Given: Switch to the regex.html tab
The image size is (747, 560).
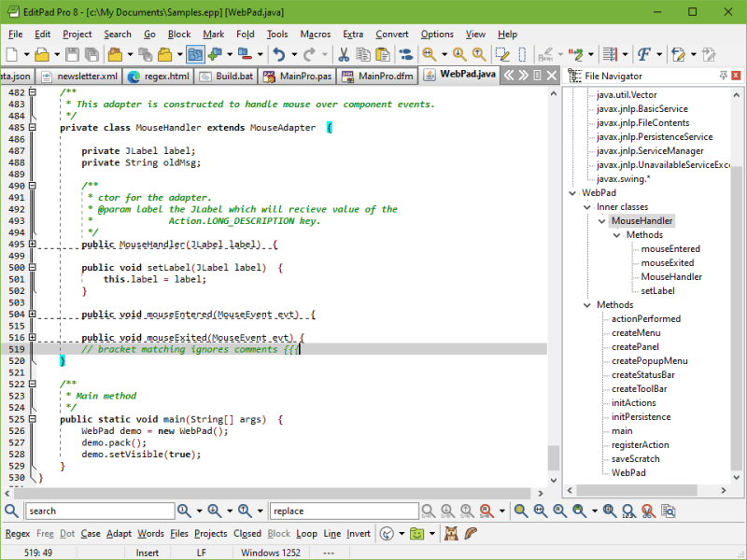Looking at the screenshot, I should pos(158,77).
